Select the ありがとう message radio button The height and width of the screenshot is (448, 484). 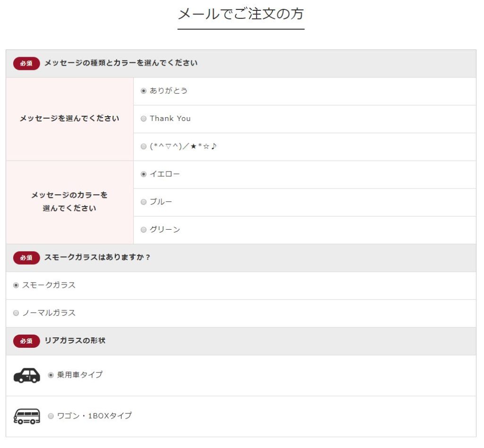pyautogui.click(x=144, y=91)
